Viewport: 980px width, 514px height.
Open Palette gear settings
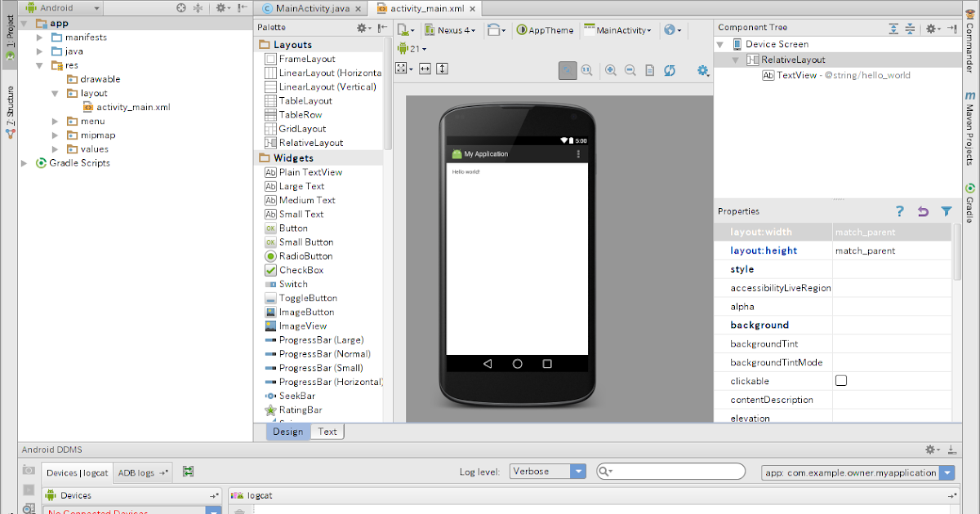tap(364, 28)
